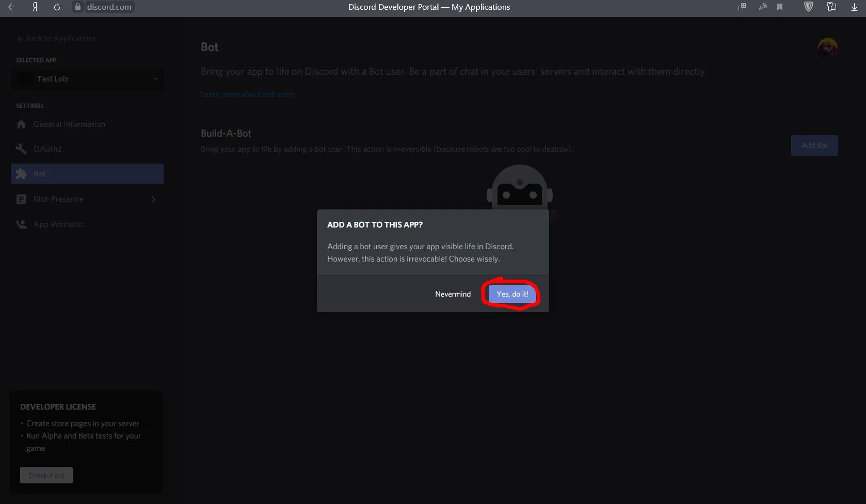Viewport: 866px width, 504px height.
Task: Click the Add Bot button
Action: click(x=814, y=145)
